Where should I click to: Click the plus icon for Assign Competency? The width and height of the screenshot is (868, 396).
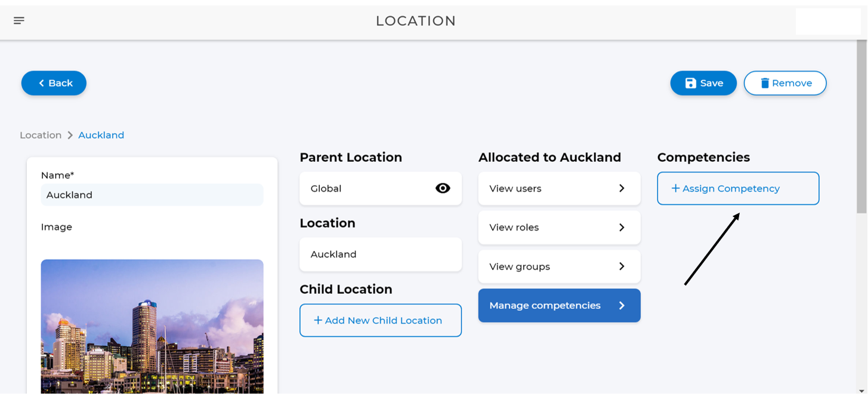[x=675, y=188]
